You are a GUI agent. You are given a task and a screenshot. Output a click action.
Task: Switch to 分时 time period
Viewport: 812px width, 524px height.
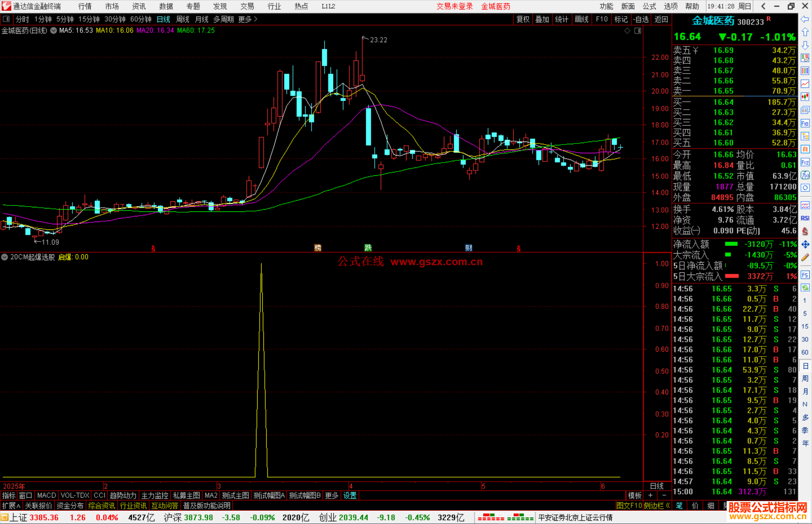22,19
